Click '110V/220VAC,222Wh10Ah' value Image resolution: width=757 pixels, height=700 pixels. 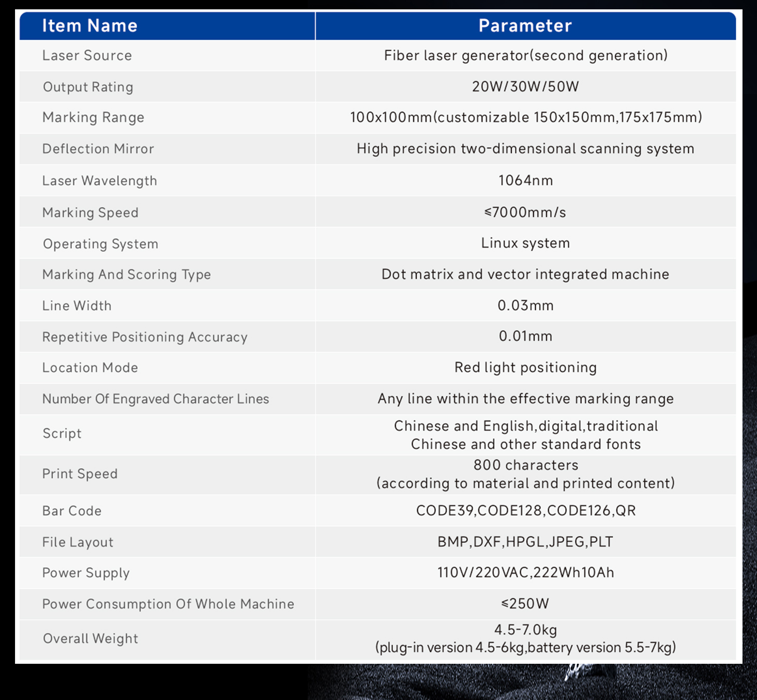click(526, 573)
